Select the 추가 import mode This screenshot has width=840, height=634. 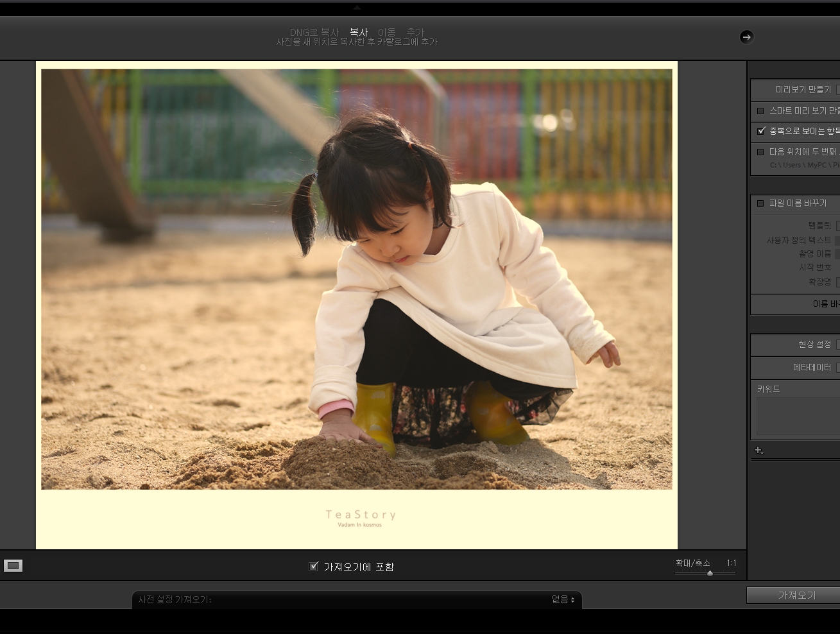pos(415,32)
